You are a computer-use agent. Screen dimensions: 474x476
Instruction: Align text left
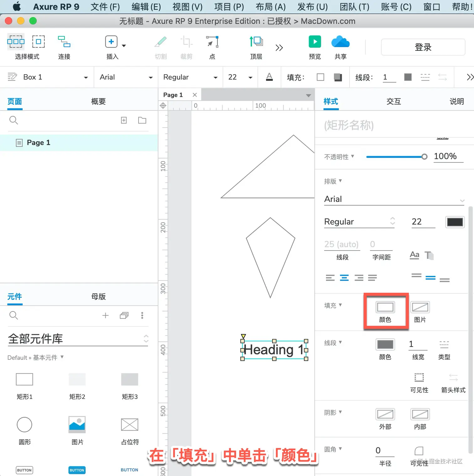tap(330, 278)
